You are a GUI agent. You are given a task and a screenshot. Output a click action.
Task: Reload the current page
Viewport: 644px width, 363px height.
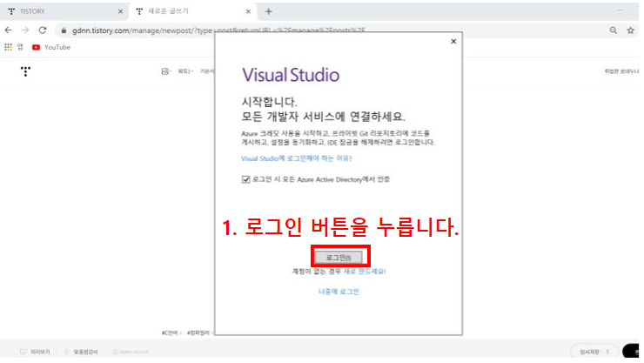pos(43,30)
